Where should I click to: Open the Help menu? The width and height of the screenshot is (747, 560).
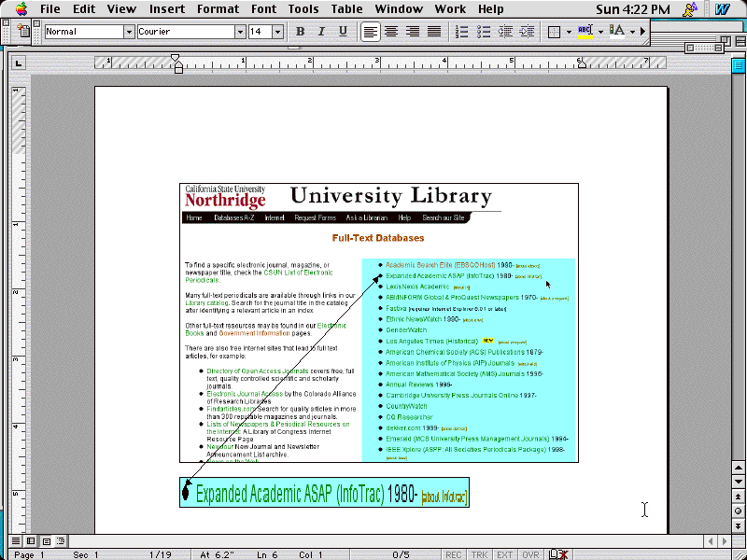pyautogui.click(x=491, y=9)
